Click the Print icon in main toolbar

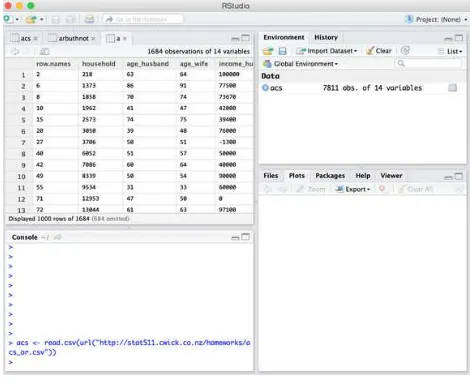click(x=89, y=19)
